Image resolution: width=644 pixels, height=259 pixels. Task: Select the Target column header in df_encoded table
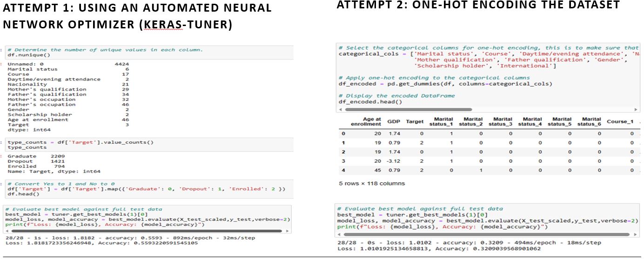[415, 122]
